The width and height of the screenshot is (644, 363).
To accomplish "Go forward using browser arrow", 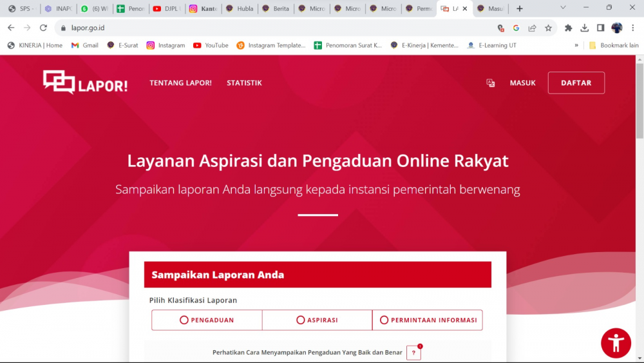I will (x=27, y=28).
